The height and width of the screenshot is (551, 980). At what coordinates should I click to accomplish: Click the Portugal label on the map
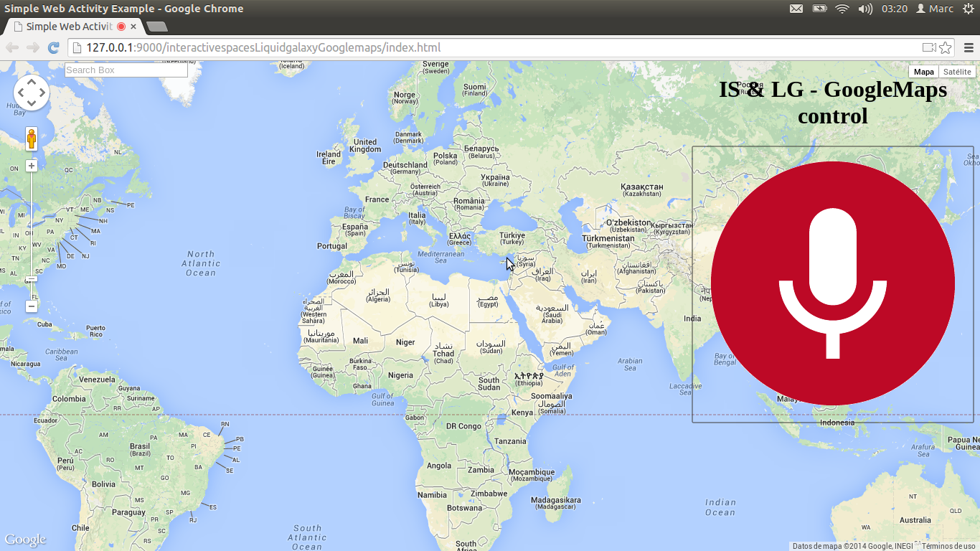(x=332, y=246)
